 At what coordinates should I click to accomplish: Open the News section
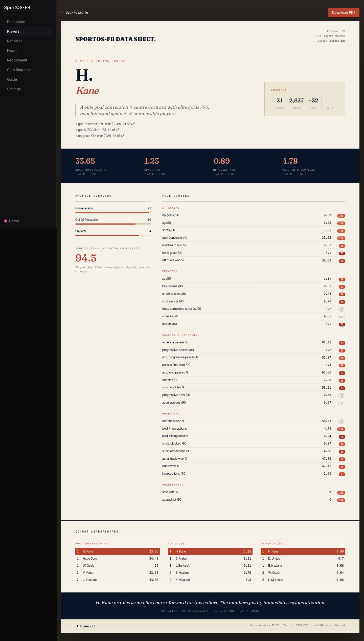click(28, 51)
